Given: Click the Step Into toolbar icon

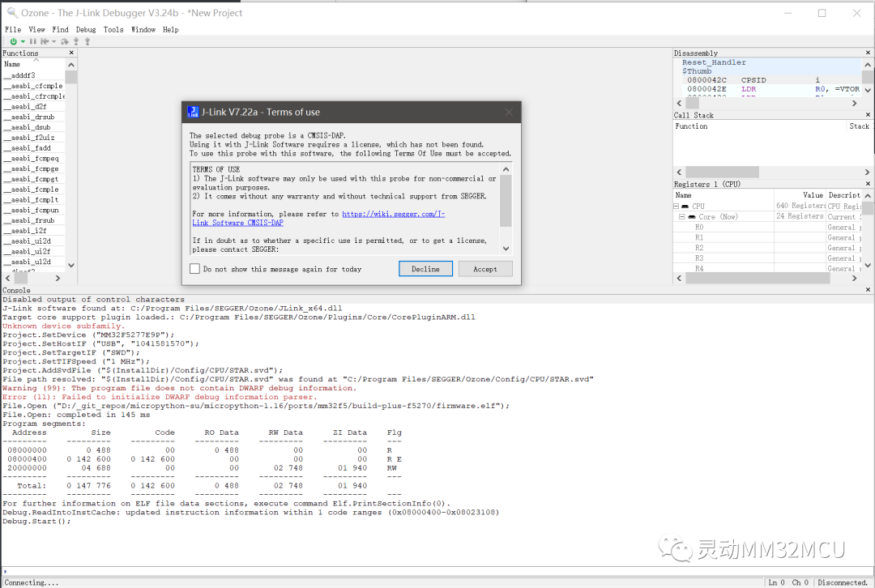Looking at the screenshot, I should [76, 41].
